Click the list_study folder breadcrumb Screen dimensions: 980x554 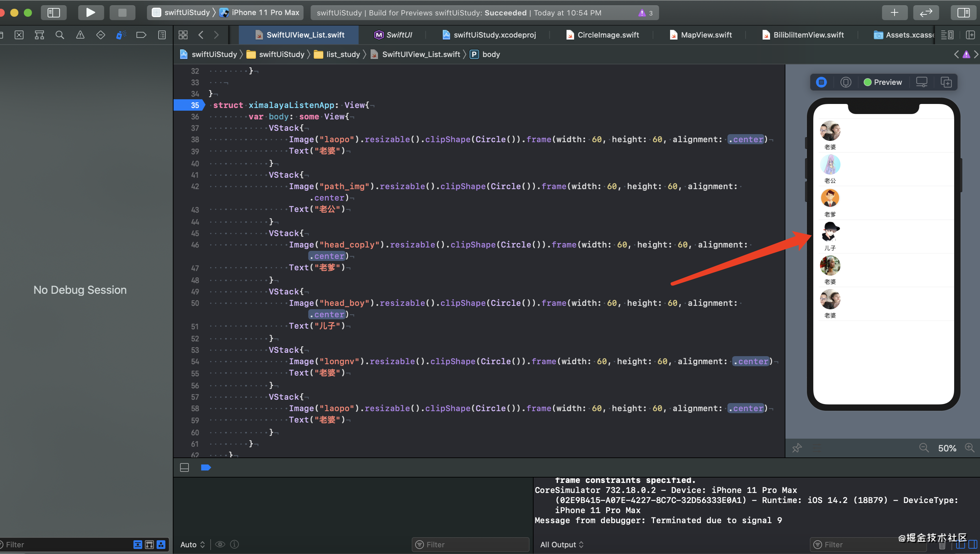[342, 54]
